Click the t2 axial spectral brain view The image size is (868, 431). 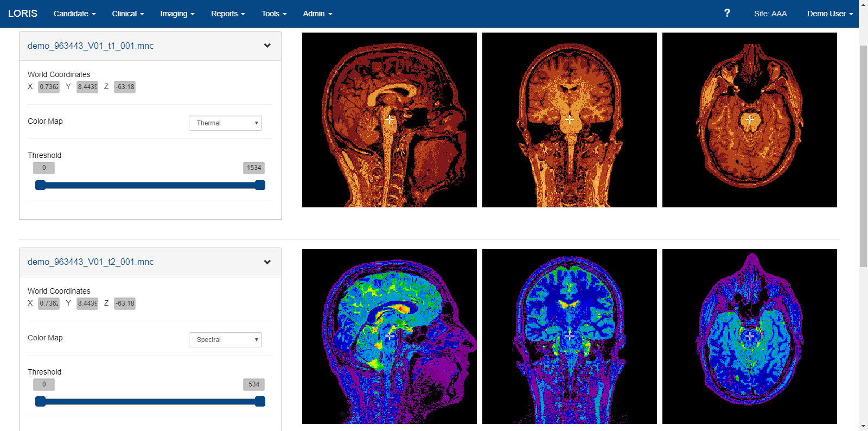coord(750,337)
